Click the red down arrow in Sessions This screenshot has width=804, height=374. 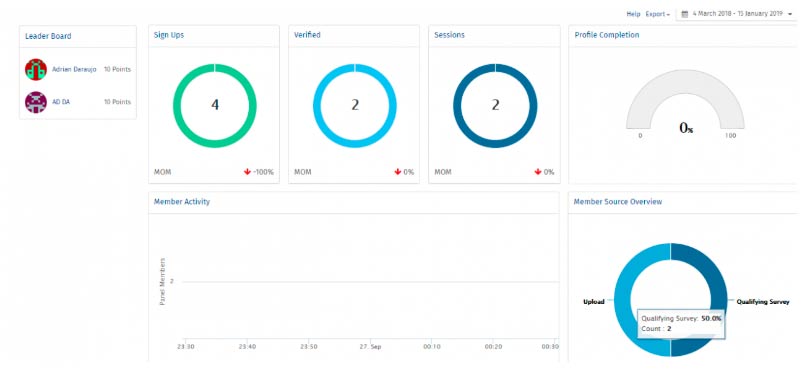[538, 172]
